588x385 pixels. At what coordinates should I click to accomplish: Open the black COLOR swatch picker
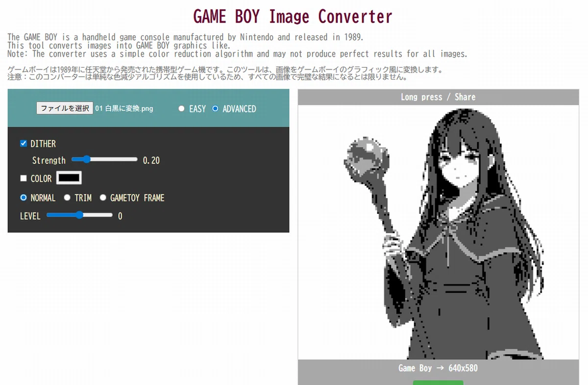(x=69, y=178)
